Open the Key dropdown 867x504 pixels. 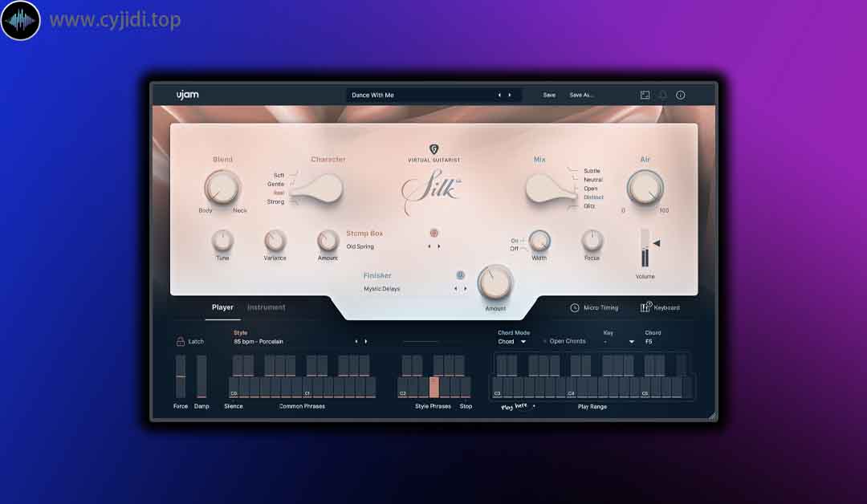[619, 342]
